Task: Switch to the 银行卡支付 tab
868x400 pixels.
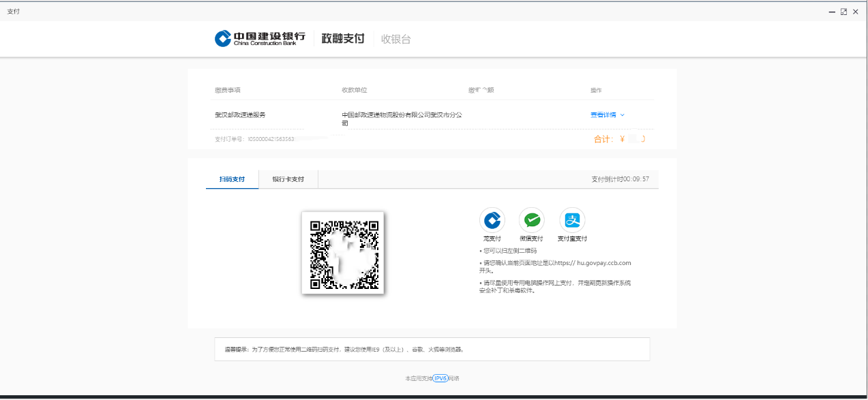Action: point(288,179)
